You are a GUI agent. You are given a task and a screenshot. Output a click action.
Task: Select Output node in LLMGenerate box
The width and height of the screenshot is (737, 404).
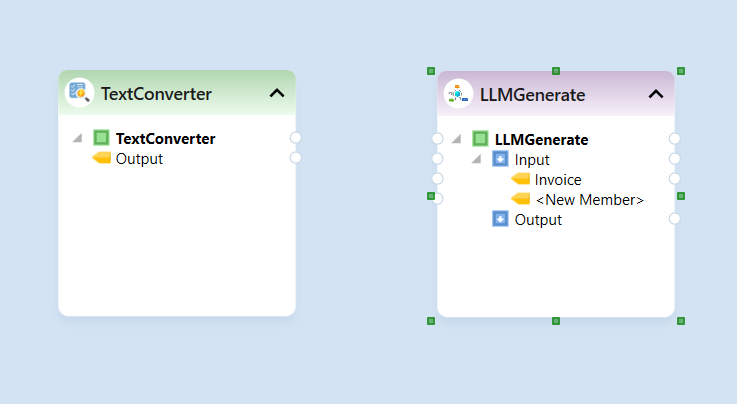pos(538,220)
